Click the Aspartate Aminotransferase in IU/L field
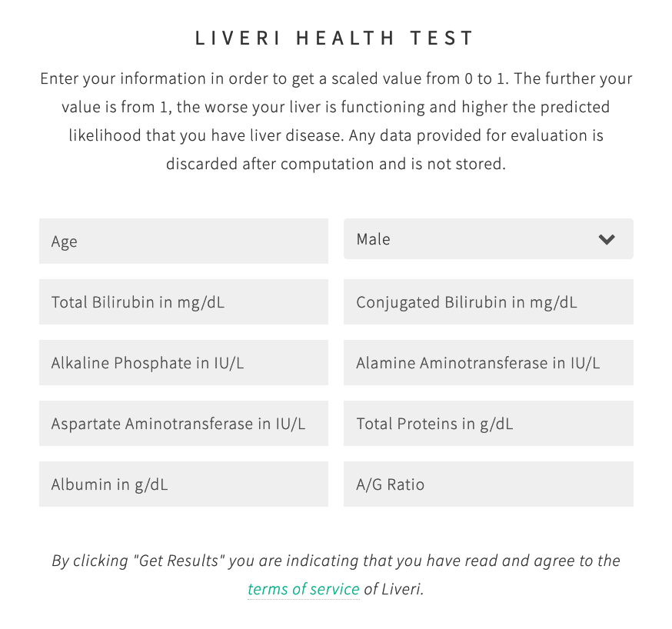Viewport: 672px width, 629px height. click(x=184, y=424)
